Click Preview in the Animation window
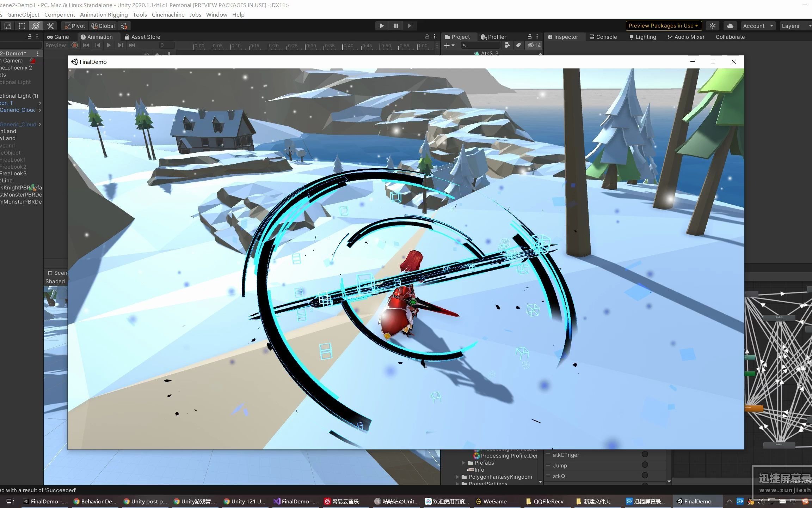 [55, 45]
